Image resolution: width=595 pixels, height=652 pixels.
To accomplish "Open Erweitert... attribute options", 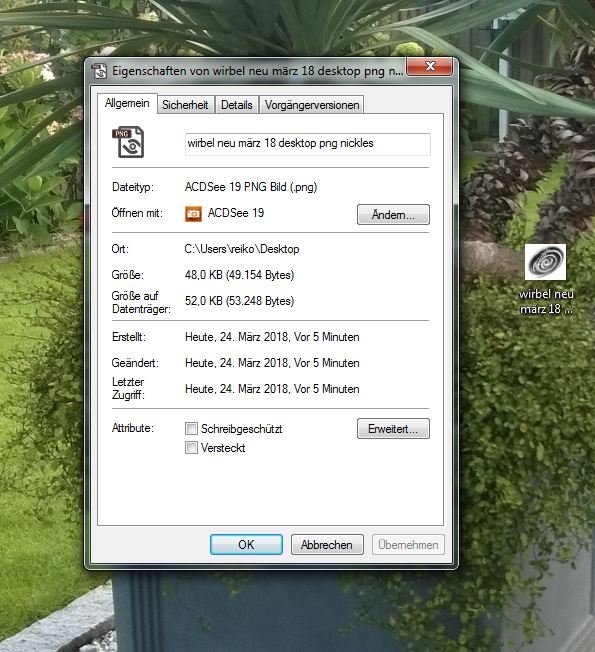I will 393,429.
